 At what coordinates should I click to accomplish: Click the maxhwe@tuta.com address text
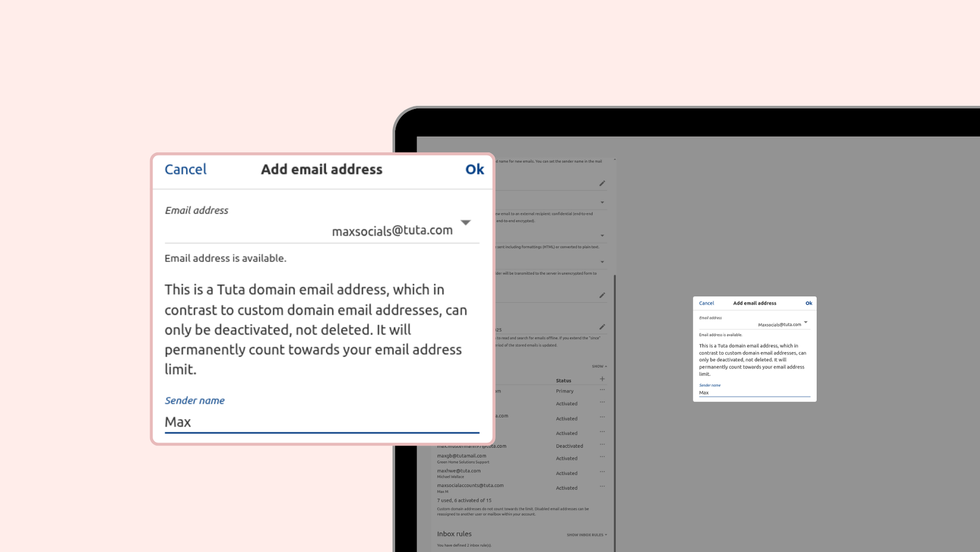point(458,471)
